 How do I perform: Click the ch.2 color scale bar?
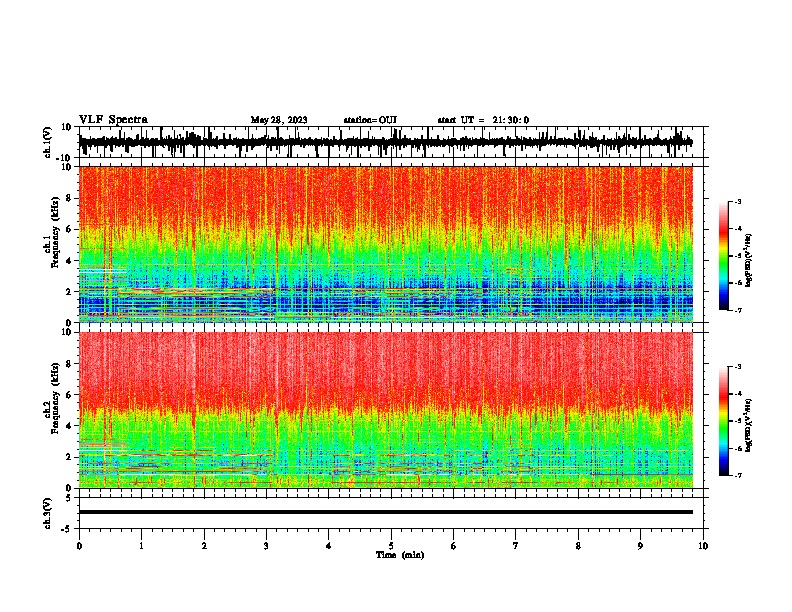(723, 421)
